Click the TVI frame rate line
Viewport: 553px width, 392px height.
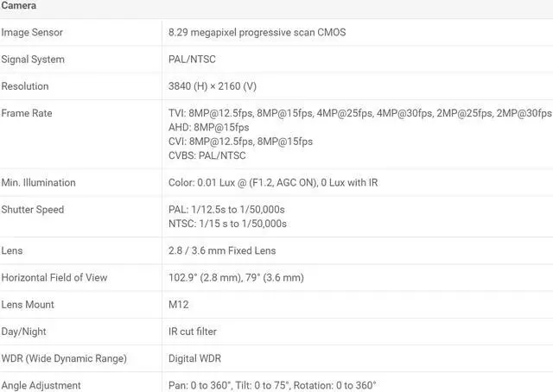tap(359, 113)
